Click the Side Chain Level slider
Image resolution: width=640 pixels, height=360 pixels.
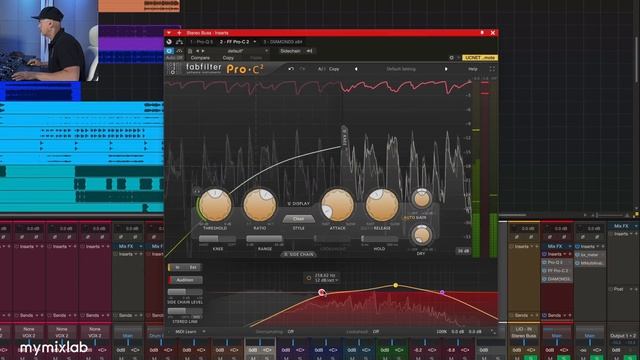185,292
